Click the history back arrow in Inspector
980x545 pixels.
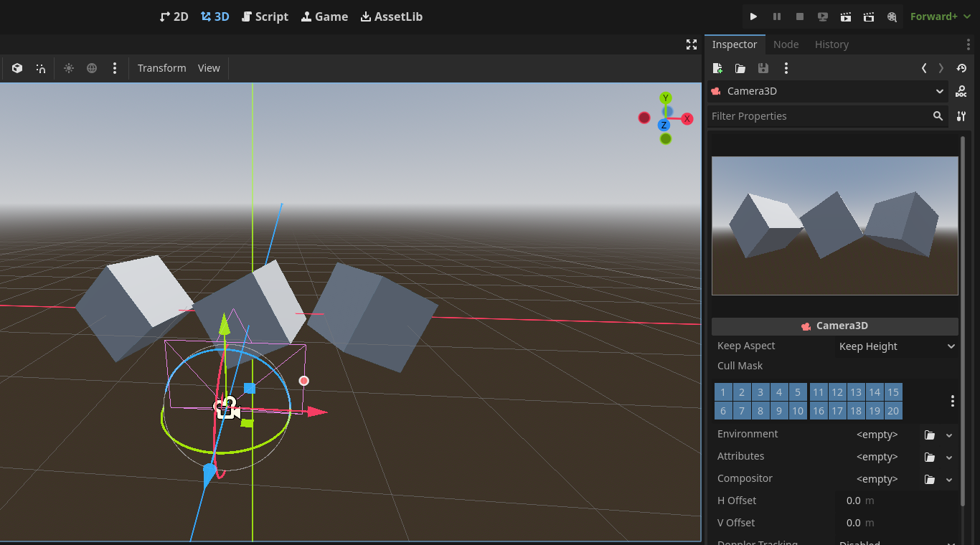[924, 68]
